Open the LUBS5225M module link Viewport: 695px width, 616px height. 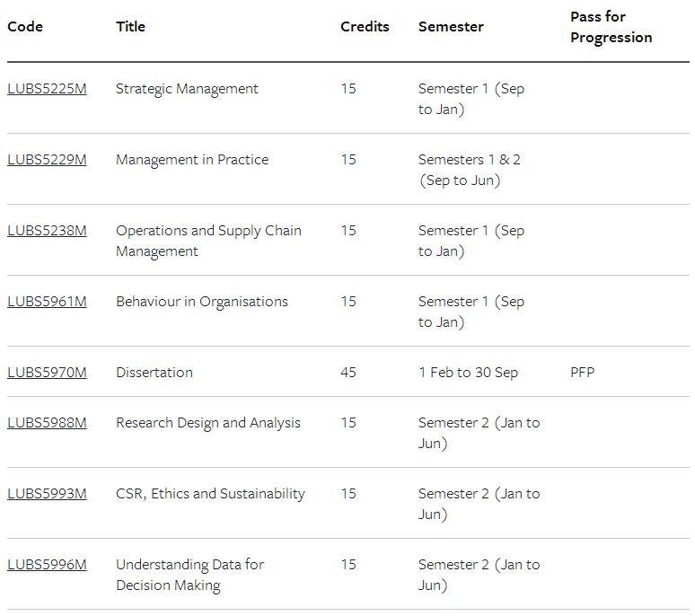tap(47, 89)
